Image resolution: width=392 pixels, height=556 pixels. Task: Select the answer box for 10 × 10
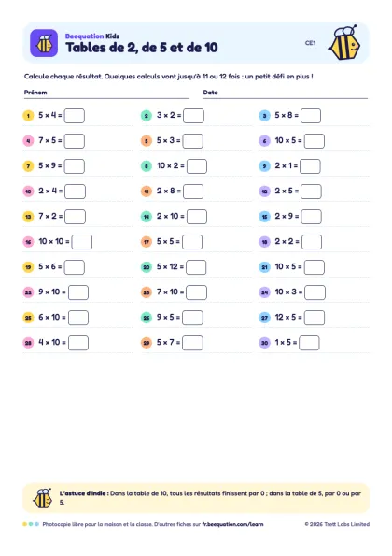point(82,242)
